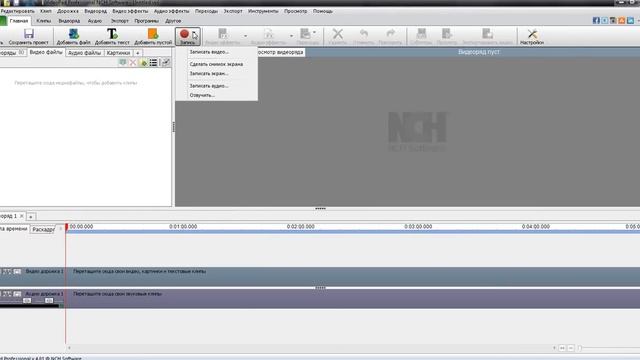Screen dimensions: 640x360
Task: Click the timeline horizontal scrollbar left arrow
Action: coord(69,348)
